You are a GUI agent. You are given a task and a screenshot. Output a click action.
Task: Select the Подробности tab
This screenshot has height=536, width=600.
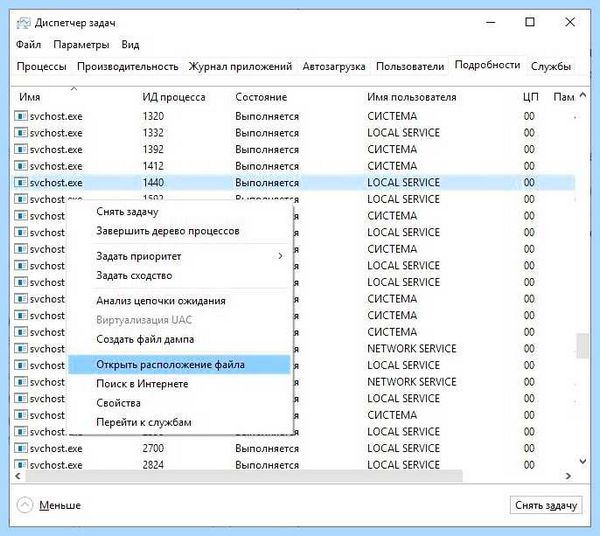tap(487, 65)
